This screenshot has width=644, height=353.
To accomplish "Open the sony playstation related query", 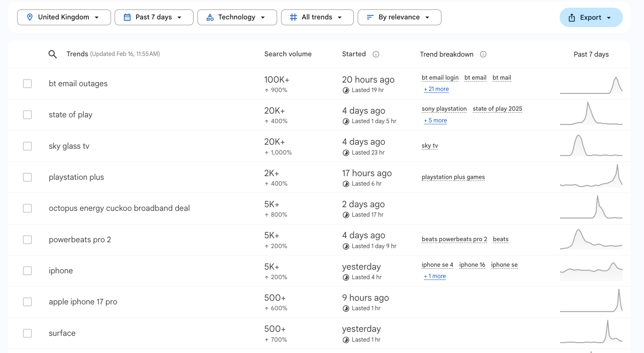I will pos(444,109).
